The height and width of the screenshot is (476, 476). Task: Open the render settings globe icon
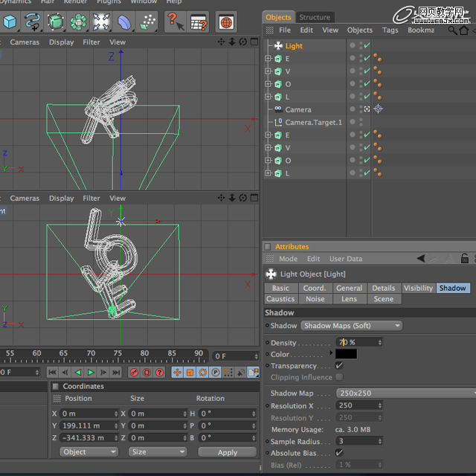click(x=226, y=22)
